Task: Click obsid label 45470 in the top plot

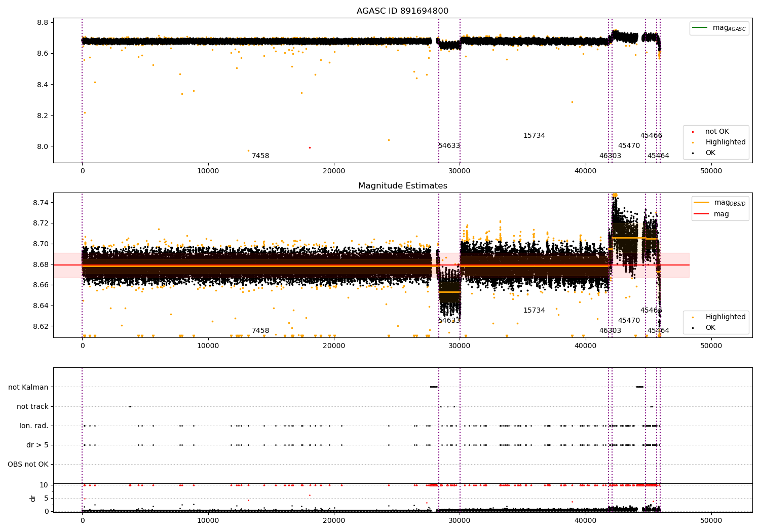Action: pos(629,146)
